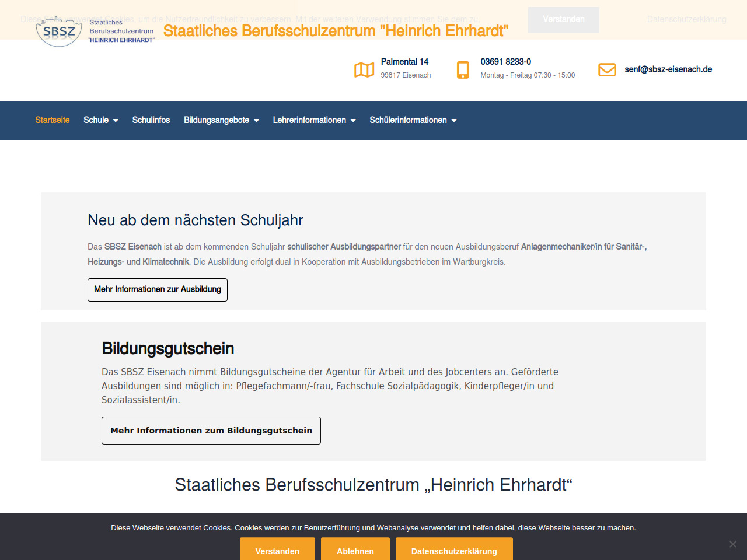Click the phone icon beside 03691 8233-0

463,70
